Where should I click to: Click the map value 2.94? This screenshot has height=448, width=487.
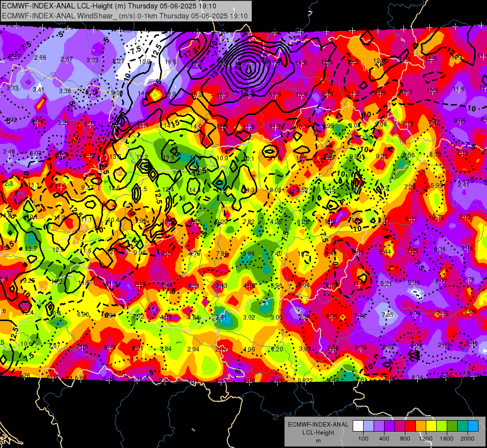[193, 349]
